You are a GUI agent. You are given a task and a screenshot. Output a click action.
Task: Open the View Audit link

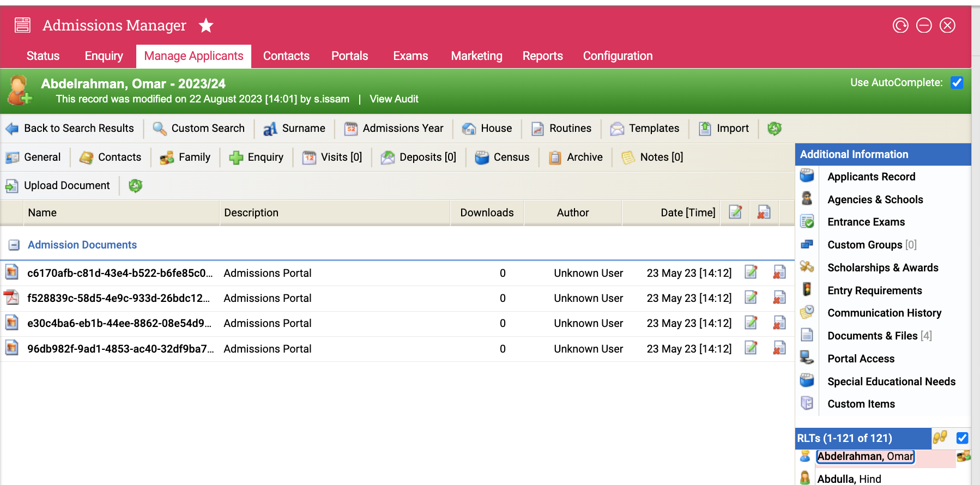click(394, 99)
